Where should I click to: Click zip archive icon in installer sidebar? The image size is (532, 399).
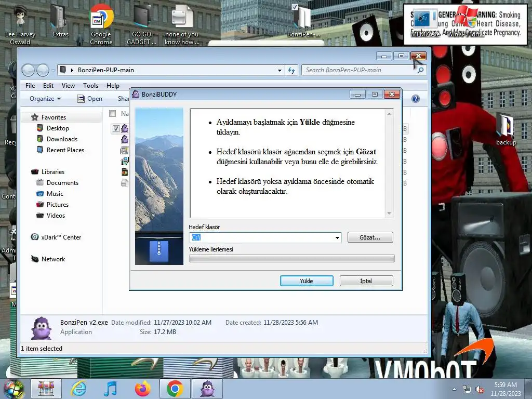click(159, 251)
